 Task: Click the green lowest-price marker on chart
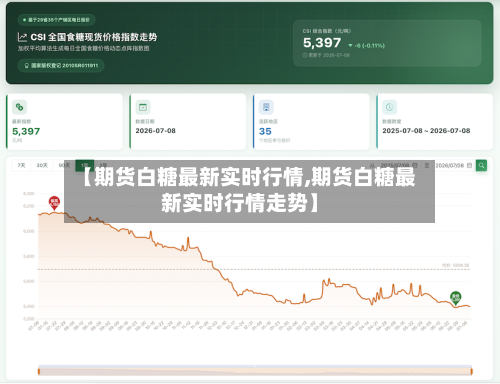click(x=455, y=298)
